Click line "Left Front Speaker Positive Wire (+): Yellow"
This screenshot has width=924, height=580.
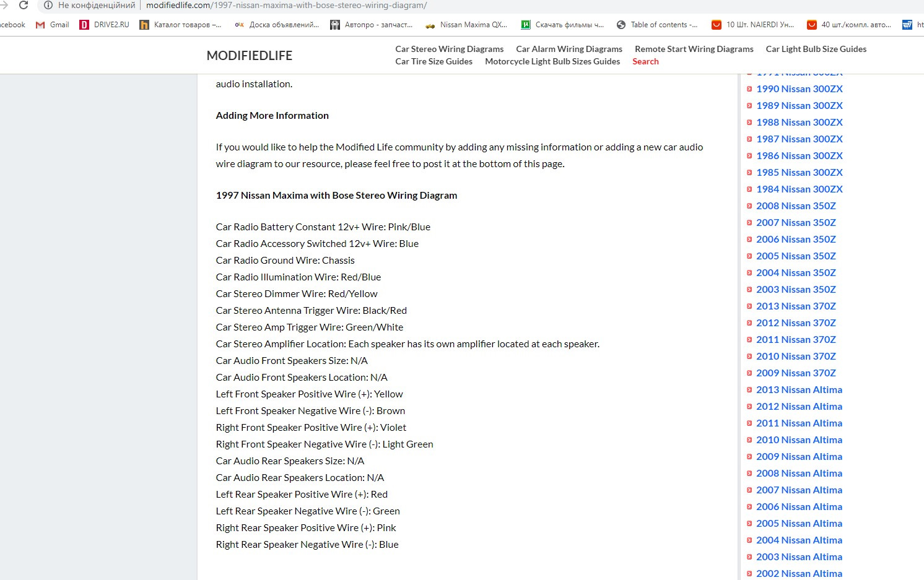pyautogui.click(x=310, y=394)
